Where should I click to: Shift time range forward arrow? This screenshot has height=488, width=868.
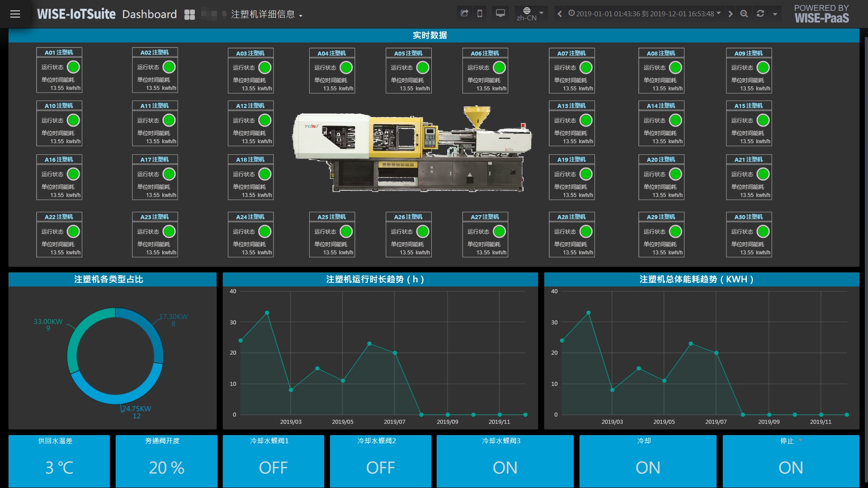pos(730,14)
